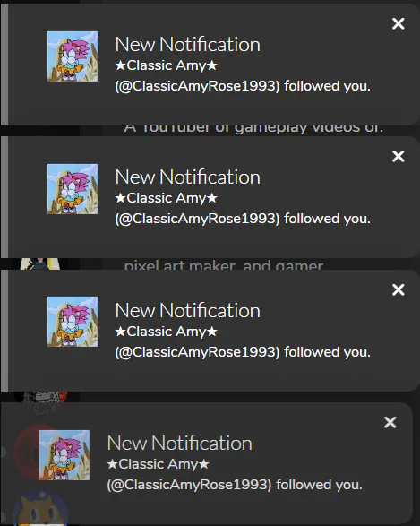
Task: Open '@ClassicAmyRose1993 followed you' in bottom notification
Action: click(x=235, y=485)
